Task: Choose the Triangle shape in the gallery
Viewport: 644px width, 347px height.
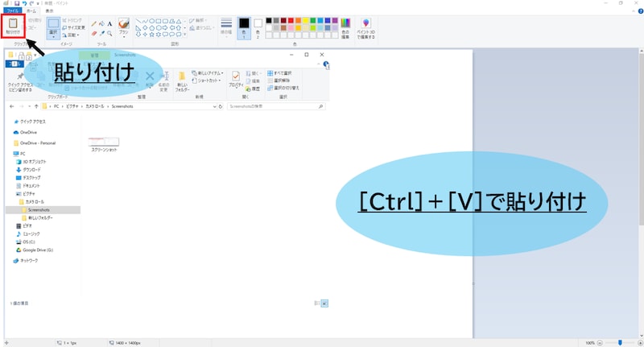Action: [179, 21]
